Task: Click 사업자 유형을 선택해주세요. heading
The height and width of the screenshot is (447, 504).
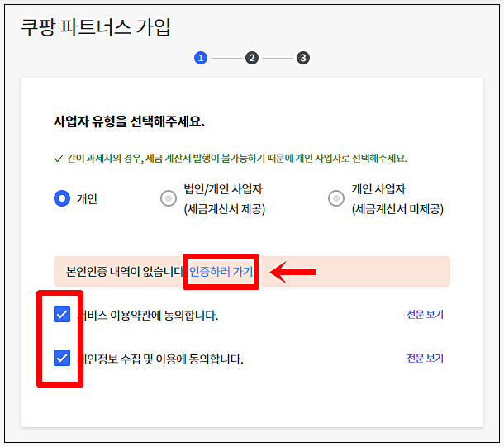Action: (x=129, y=121)
